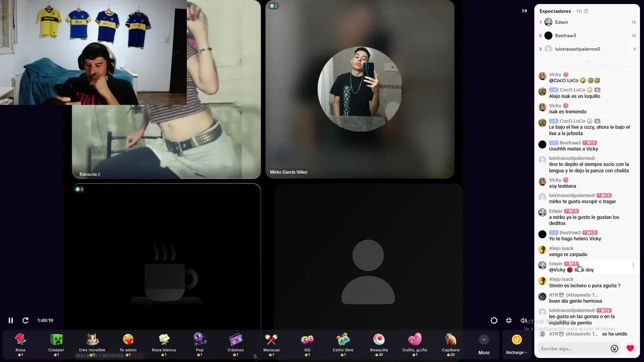
Task: Send the Eres increíble gift
Action: tap(92, 344)
